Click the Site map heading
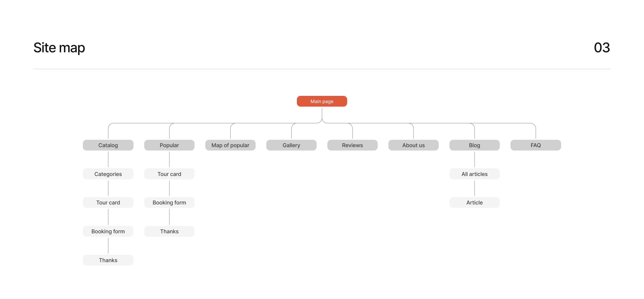644x299 pixels. click(x=59, y=47)
